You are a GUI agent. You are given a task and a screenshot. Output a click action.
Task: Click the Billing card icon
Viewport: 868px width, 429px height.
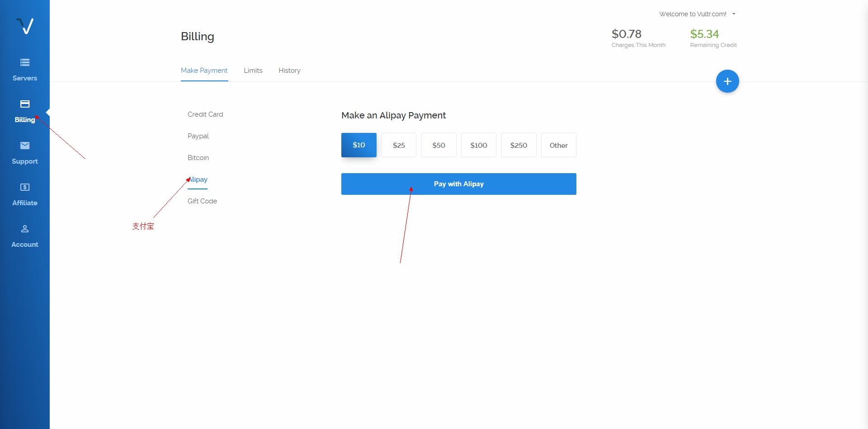click(x=25, y=104)
